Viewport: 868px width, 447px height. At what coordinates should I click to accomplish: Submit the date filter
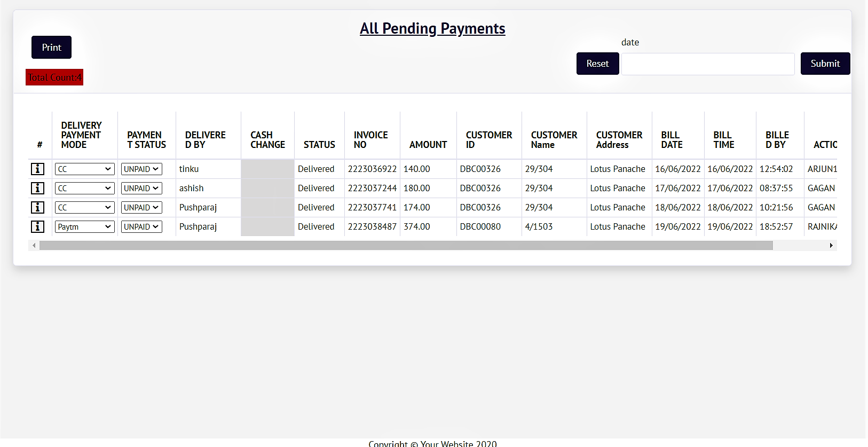(825, 64)
